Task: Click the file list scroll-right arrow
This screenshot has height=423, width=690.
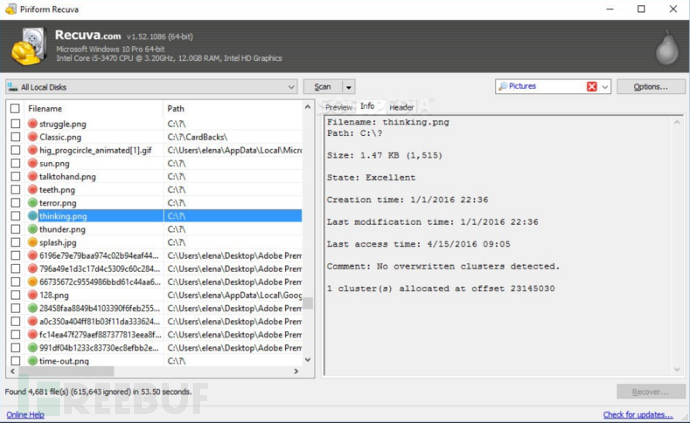Action: [296, 371]
